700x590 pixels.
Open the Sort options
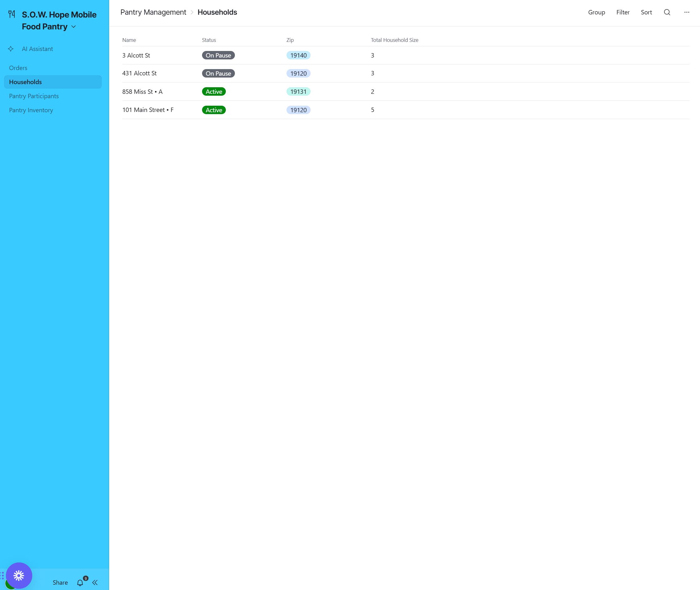[646, 13]
